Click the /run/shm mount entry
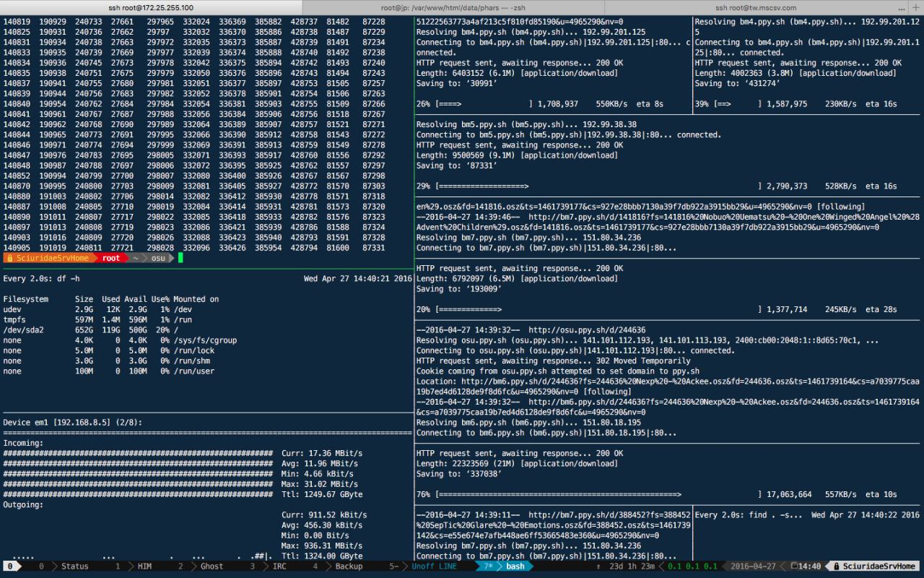Viewport: 924px width, 578px height. (191, 361)
